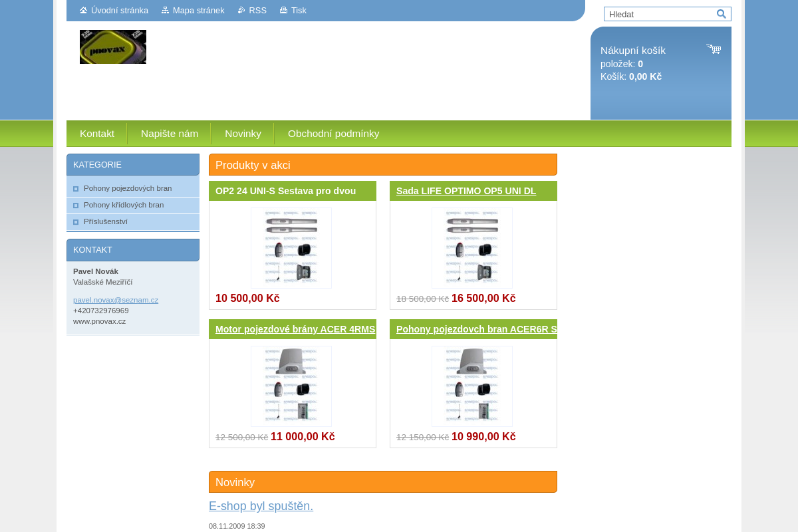Viewport: 798px width, 532px height.
Task: Open Obchodní podmínky page
Action: [333, 134]
